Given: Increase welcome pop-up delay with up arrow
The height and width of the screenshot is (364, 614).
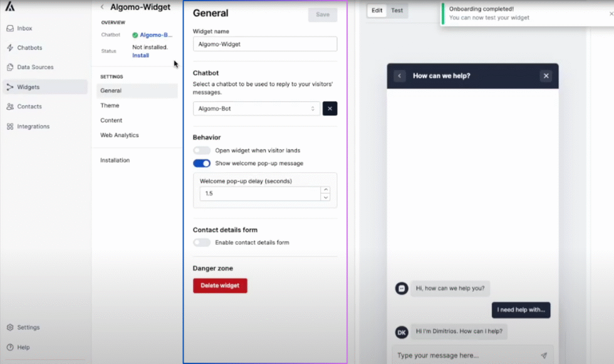Looking at the screenshot, I should pos(326,189).
